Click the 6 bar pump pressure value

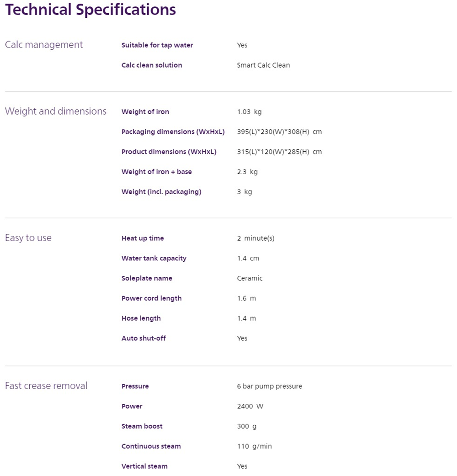[x=270, y=386]
